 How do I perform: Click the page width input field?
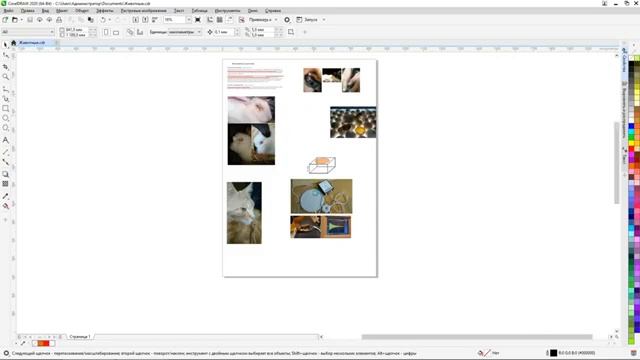[76, 30]
